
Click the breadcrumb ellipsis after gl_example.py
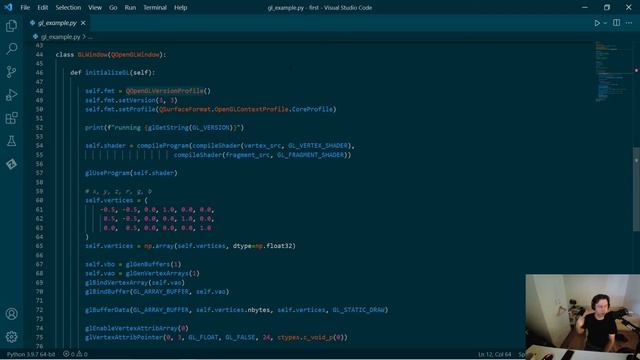[91, 37]
